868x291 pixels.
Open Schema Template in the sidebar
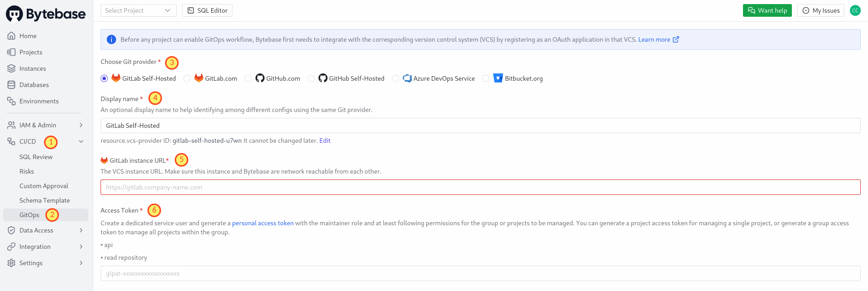pyautogui.click(x=46, y=200)
